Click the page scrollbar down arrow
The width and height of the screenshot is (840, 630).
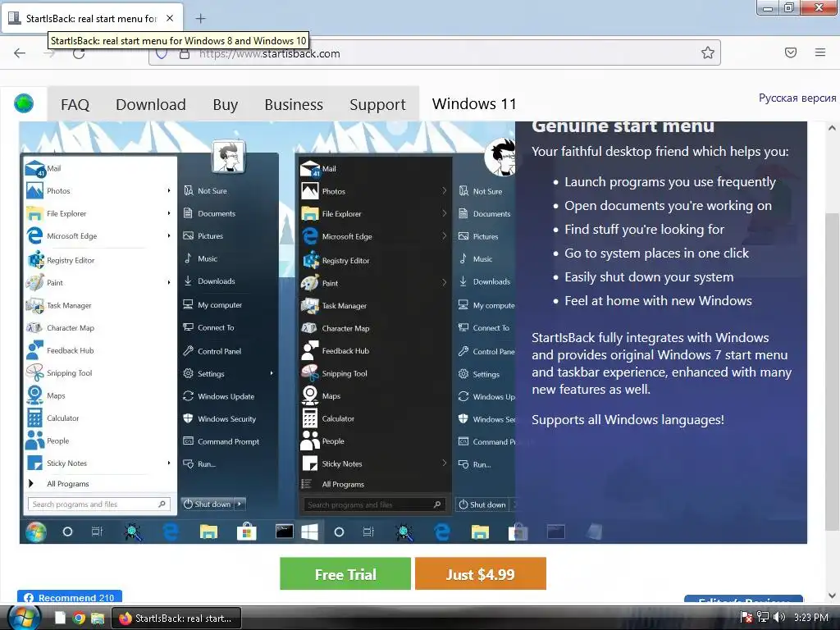[832, 596]
